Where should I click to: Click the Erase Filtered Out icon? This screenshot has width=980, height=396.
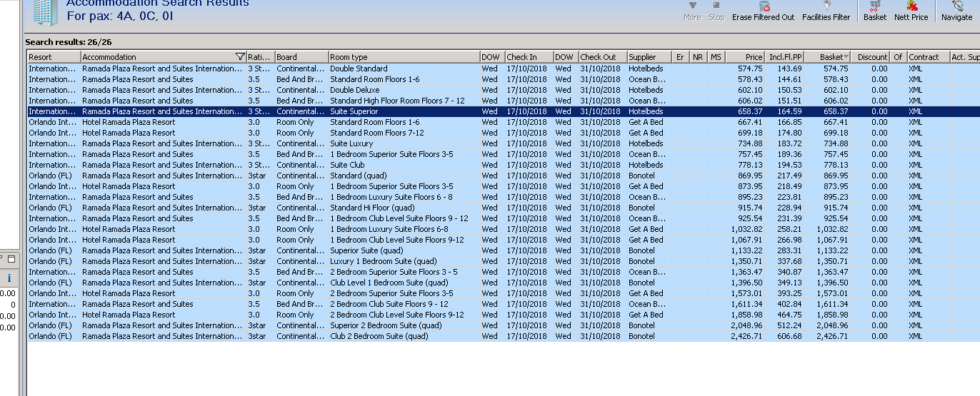(x=764, y=5)
